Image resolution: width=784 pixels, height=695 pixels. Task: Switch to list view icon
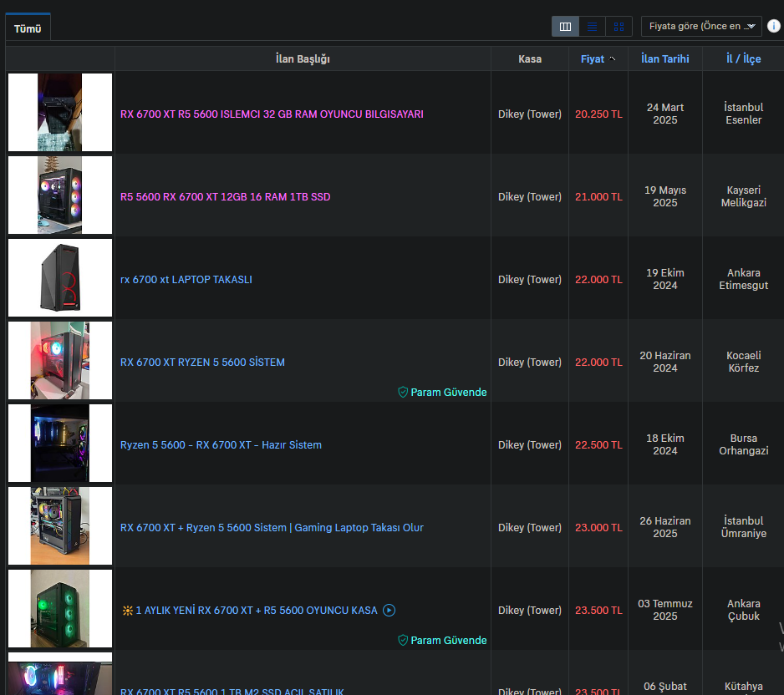pyautogui.click(x=592, y=27)
